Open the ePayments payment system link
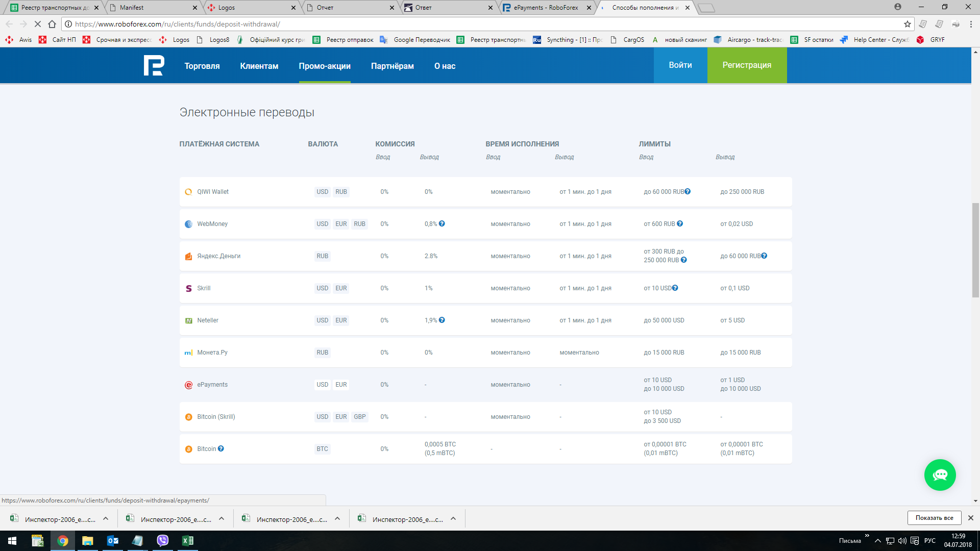980x551 pixels. click(x=212, y=385)
